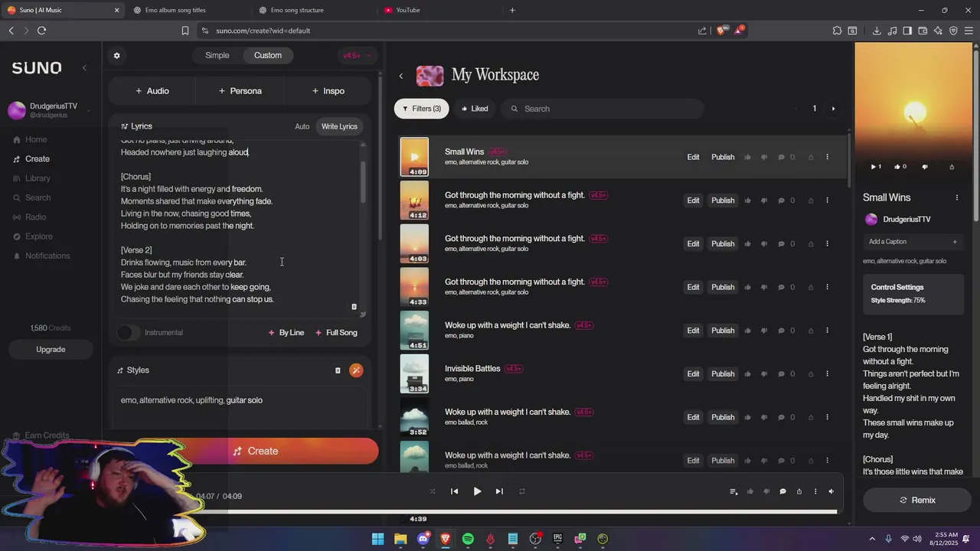The width and height of the screenshot is (980, 551).
Task: Open more options for Small Wins row
Action: point(827,157)
